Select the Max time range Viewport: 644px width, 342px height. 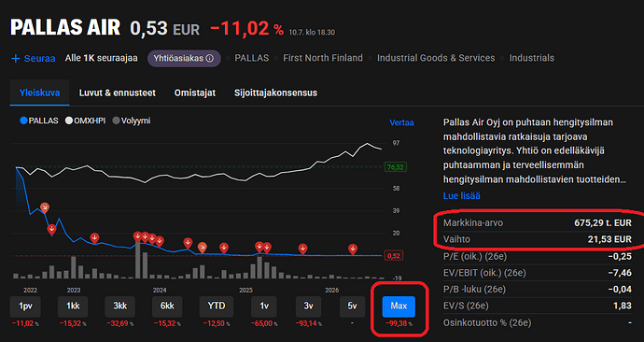click(399, 306)
